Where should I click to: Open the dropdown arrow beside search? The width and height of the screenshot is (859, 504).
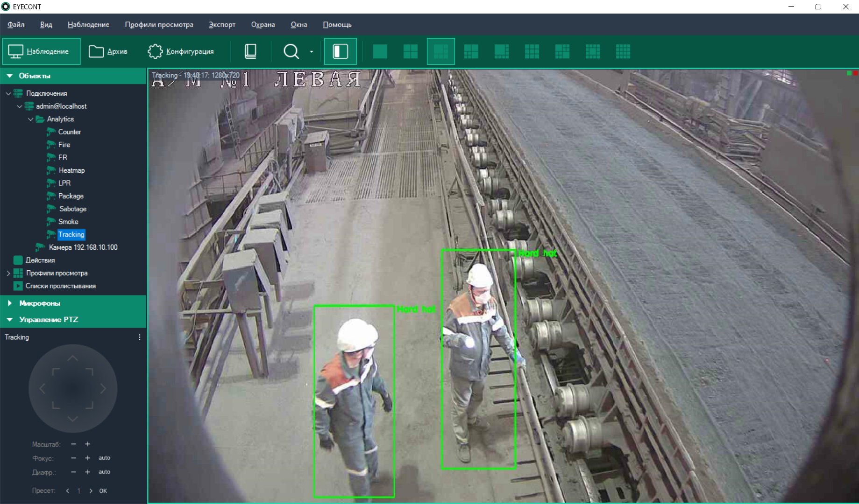[x=312, y=52]
